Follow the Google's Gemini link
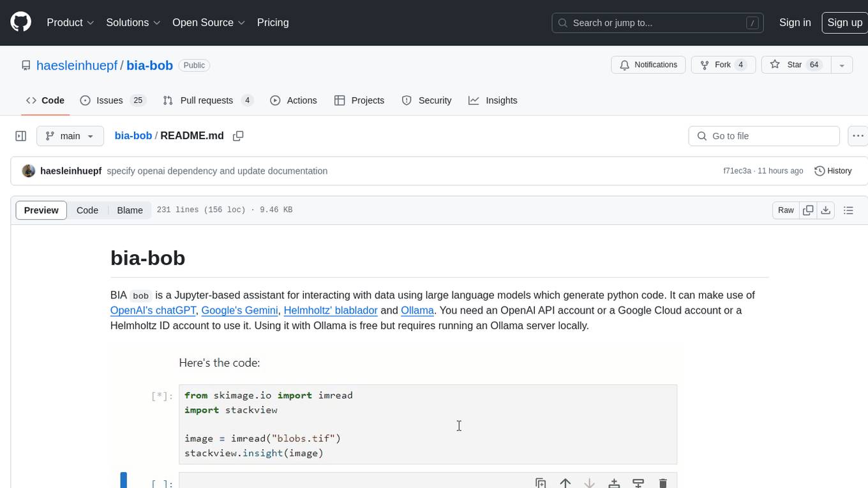 coord(240,310)
